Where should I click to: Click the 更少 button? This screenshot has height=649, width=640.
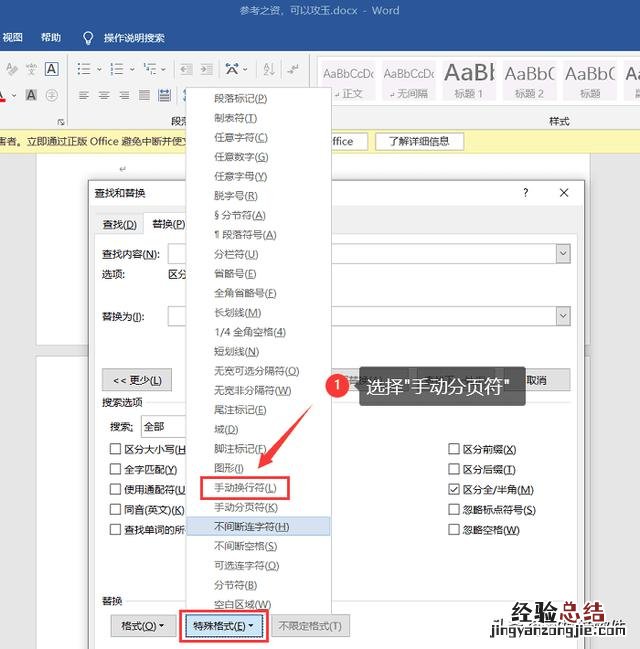click(137, 380)
